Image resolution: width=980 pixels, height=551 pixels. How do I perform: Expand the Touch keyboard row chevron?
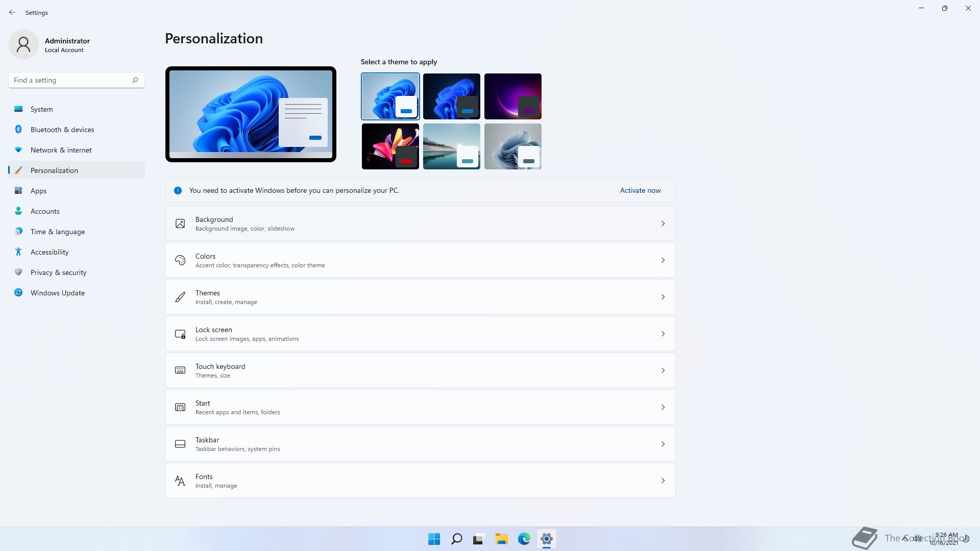663,370
